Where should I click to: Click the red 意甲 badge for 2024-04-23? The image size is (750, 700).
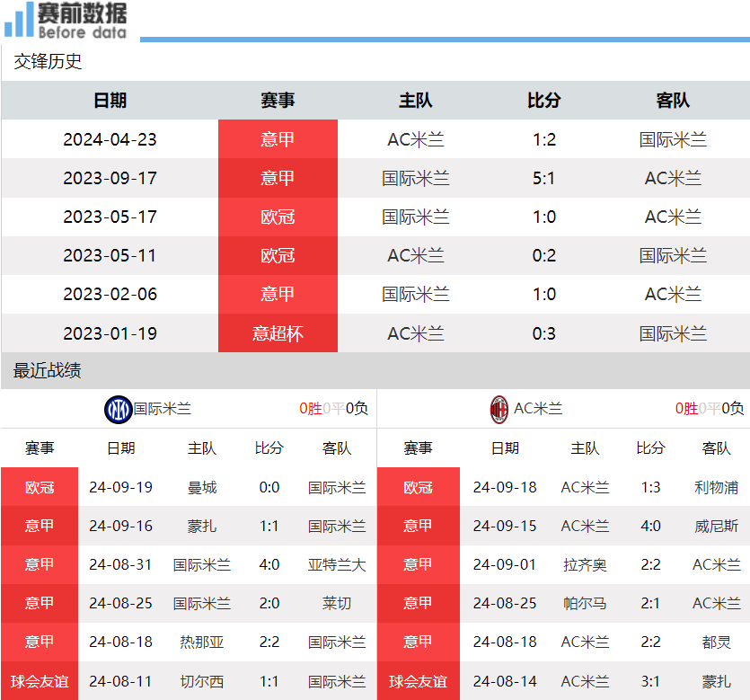(x=278, y=139)
